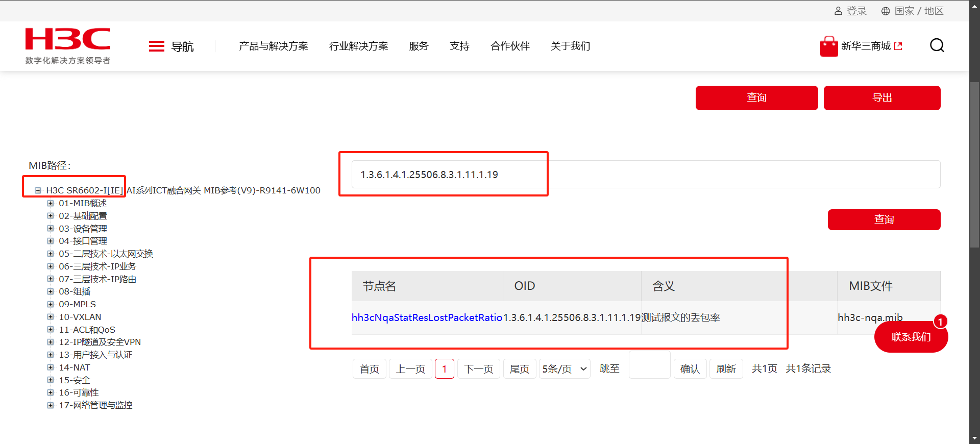Select the 12-IP隧道及安全VPN tree item
The image size is (980, 444).
coord(100,342)
